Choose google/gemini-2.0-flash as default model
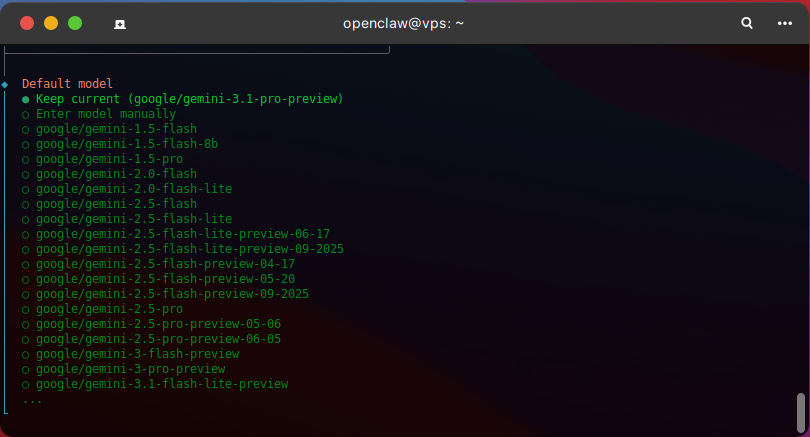810x437 pixels. [x=116, y=174]
